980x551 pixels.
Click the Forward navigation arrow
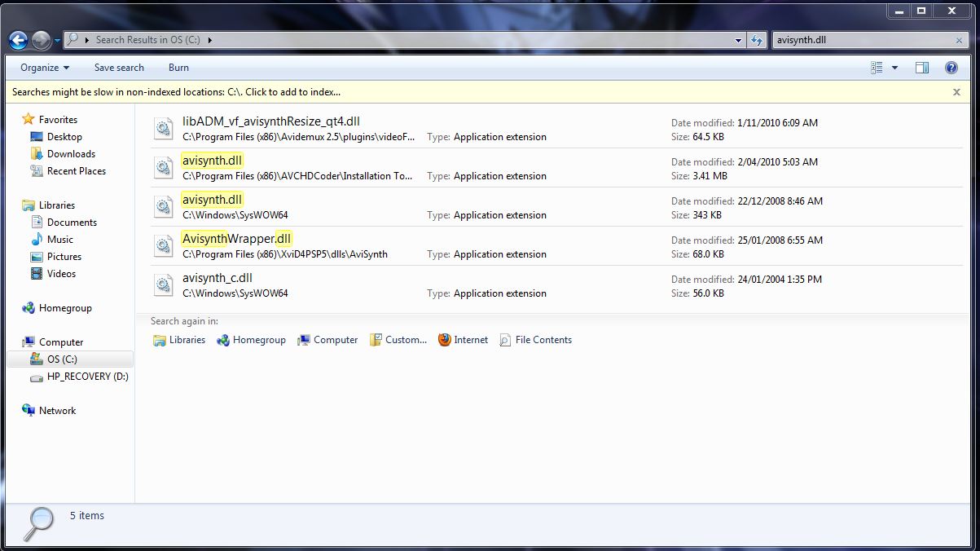coord(41,39)
